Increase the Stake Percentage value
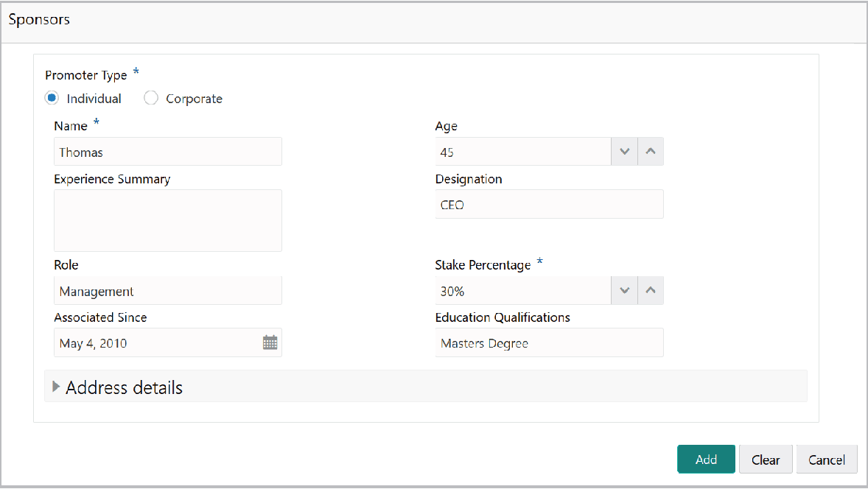 (x=651, y=290)
